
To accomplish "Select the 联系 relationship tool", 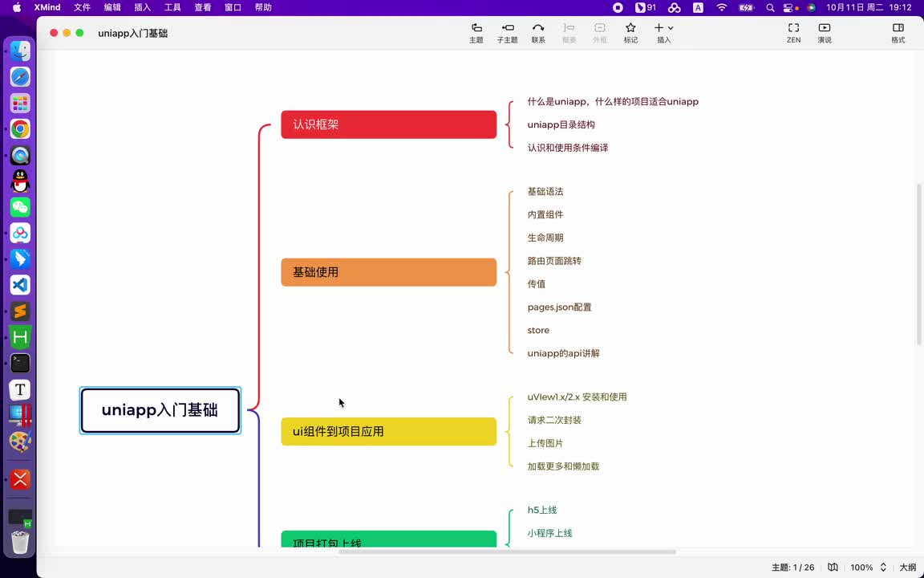I will click(x=538, y=33).
